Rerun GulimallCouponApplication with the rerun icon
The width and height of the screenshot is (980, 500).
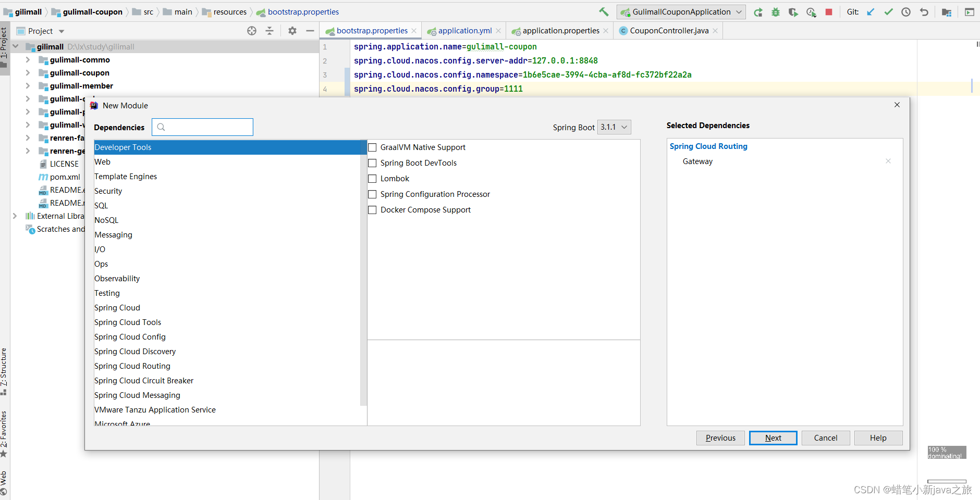click(758, 12)
